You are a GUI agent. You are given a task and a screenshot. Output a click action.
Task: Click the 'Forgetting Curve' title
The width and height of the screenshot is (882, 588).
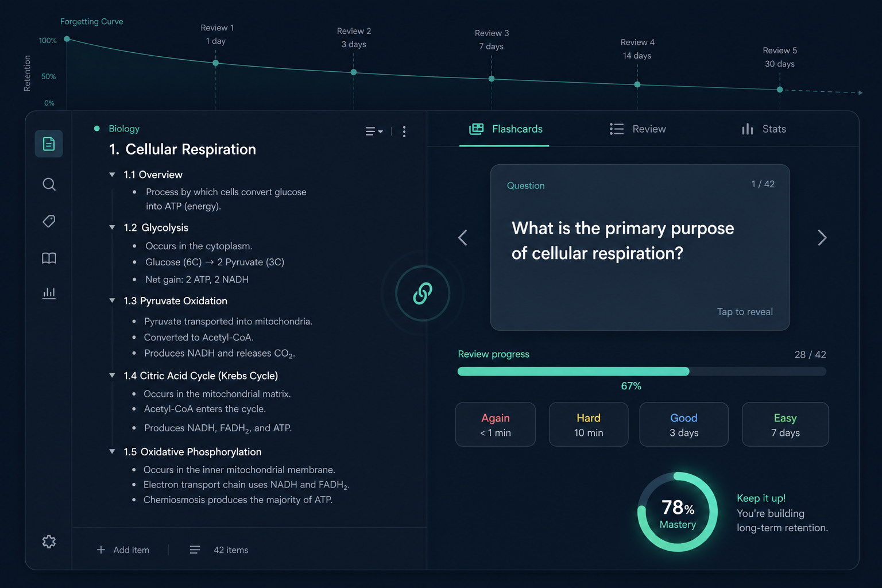[92, 21]
